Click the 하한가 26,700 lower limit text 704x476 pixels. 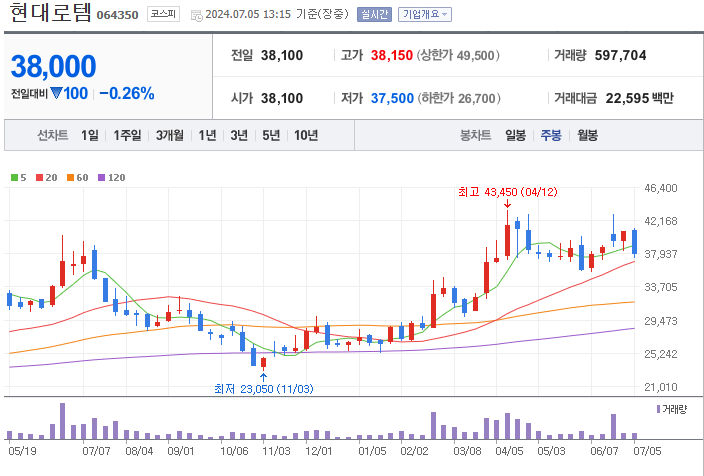pos(459,98)
